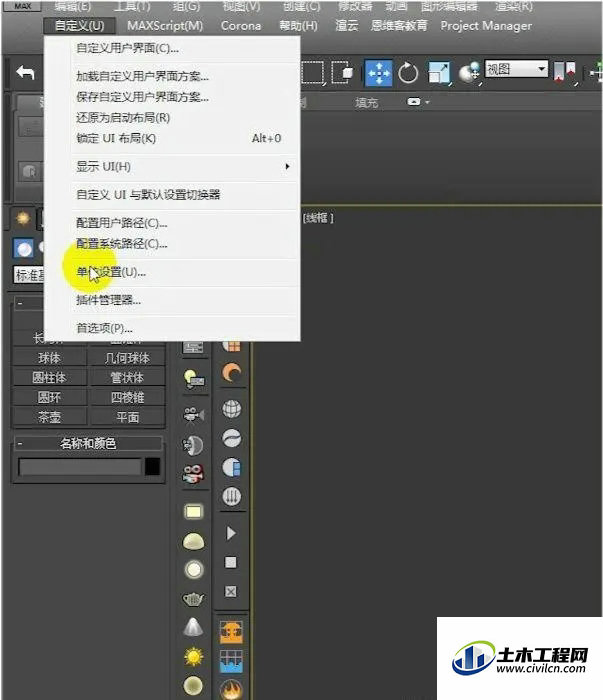This screenshot has width=603, height=700.
Task: Collapse the 名称和颜色 rollout
Action: (x=88, y=443)
